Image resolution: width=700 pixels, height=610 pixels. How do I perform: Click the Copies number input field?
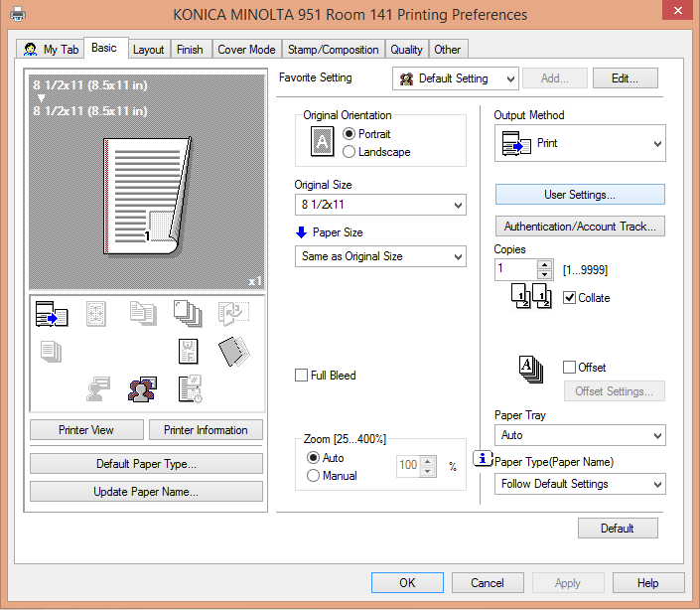tap(516, 269)
